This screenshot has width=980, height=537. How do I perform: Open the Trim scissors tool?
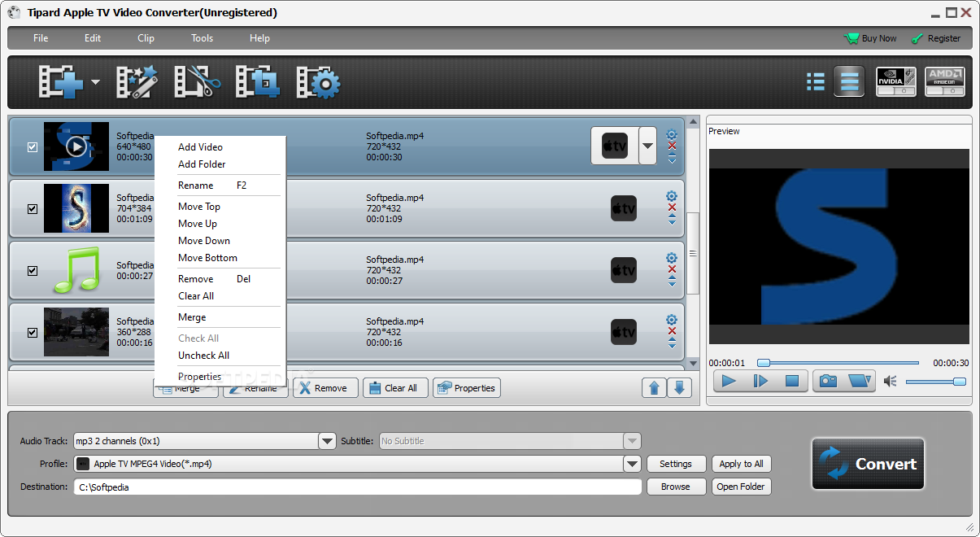198,82
